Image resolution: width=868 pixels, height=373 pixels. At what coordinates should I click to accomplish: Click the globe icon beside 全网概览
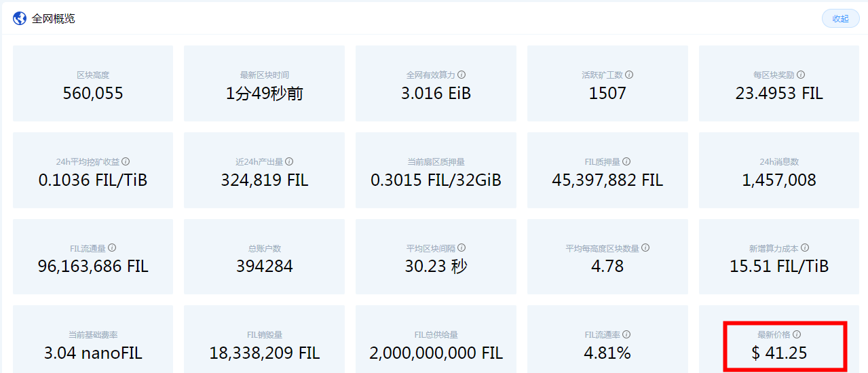pos(20,18)
